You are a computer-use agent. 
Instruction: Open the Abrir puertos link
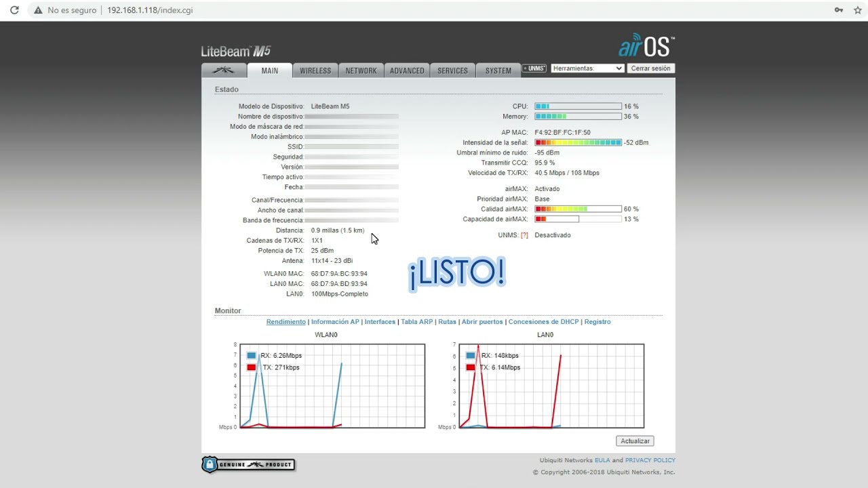[x=482, y=322]
